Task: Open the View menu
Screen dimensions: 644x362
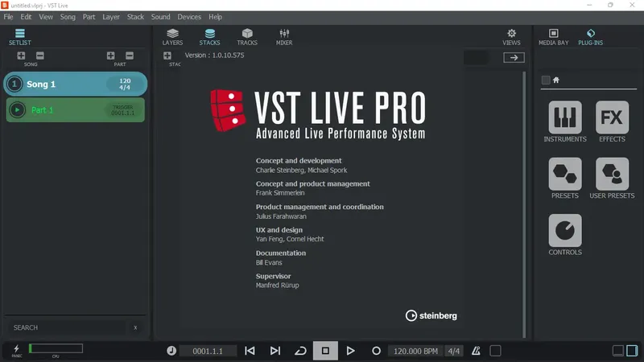Action: 46,17
